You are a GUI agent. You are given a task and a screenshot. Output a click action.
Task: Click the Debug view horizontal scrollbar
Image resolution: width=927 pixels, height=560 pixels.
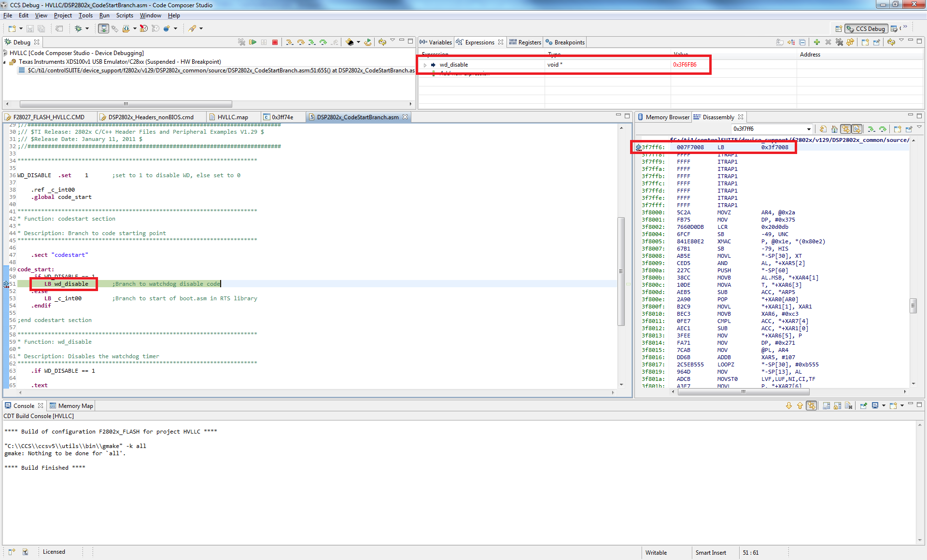click(126, 104)
